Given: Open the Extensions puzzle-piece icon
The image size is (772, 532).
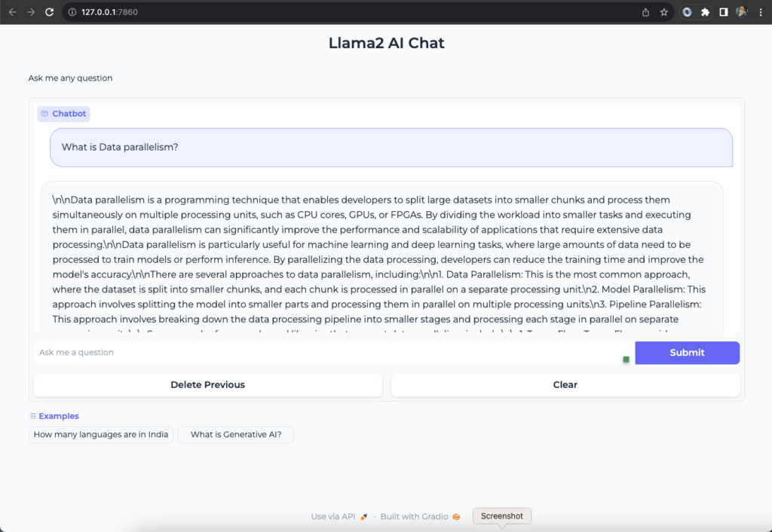Looking at the screenshot, I should pyautogui.click(x=705, y=12).
